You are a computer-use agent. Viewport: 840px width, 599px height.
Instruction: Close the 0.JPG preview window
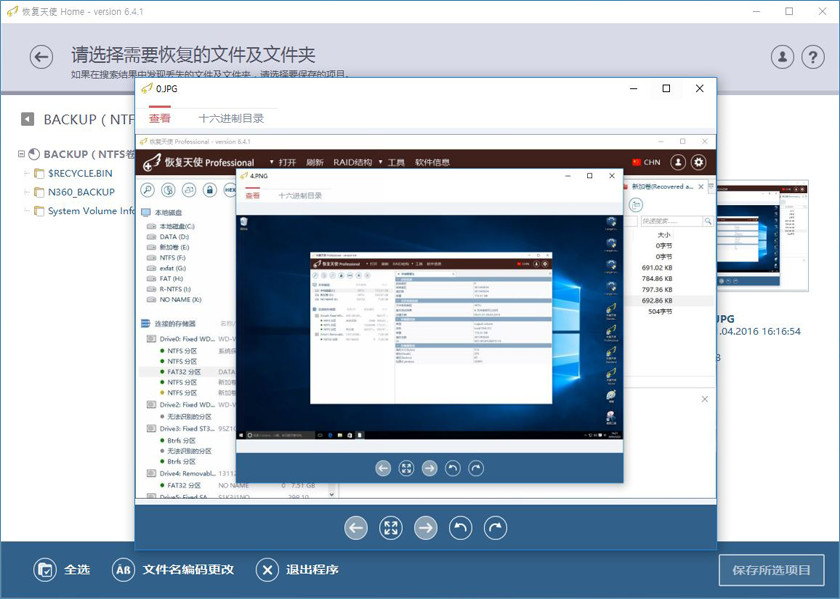click(700, 88)
